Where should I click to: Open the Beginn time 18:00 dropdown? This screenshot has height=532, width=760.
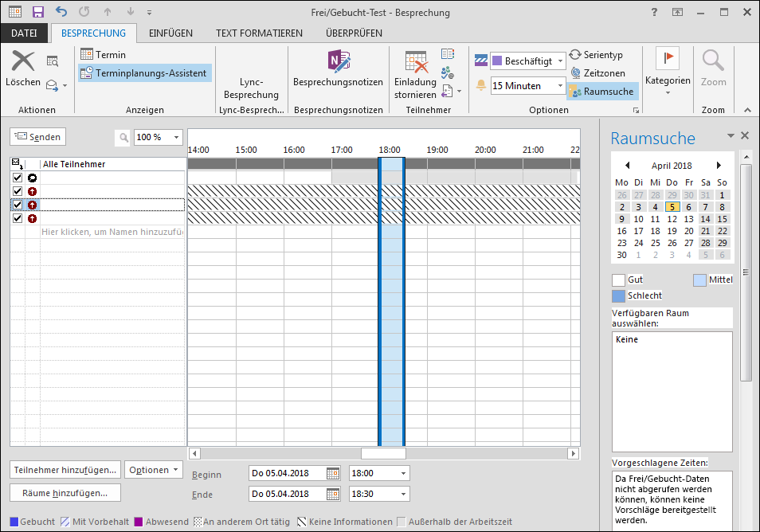pyautogui.click(x=403, y=473)
